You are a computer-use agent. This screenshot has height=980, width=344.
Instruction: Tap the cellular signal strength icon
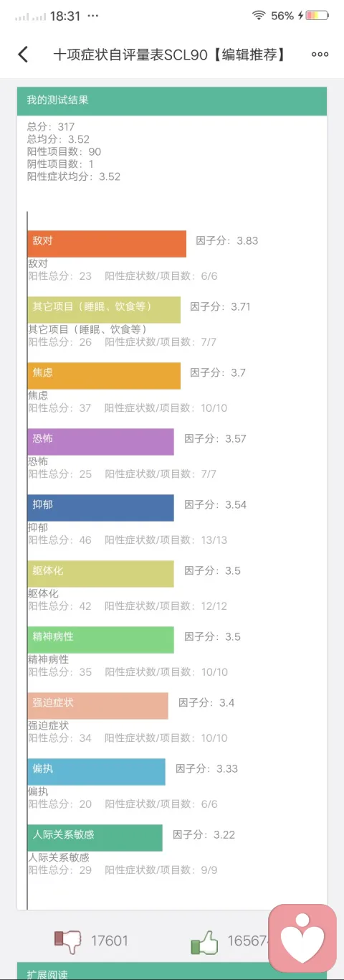(30, 16)
